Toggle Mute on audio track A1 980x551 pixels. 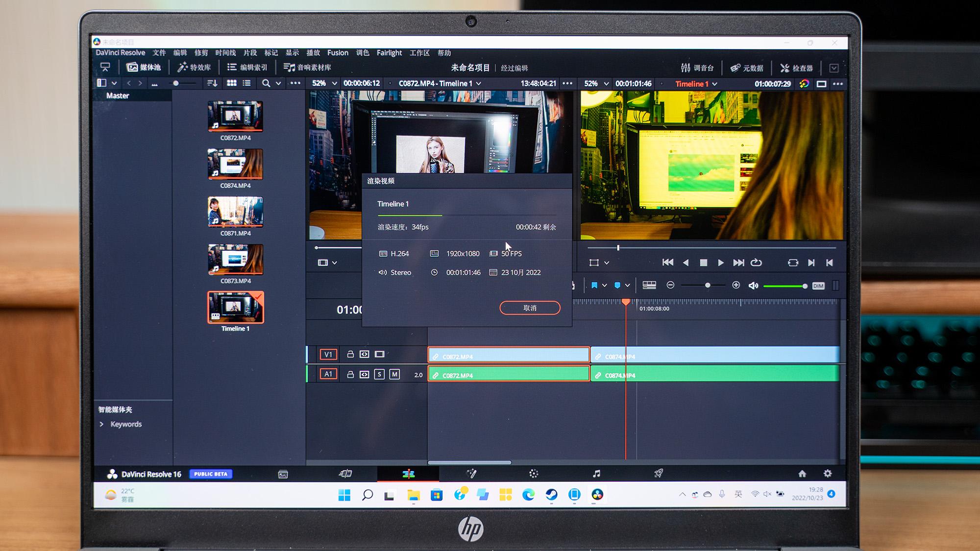tap(394, 374)
